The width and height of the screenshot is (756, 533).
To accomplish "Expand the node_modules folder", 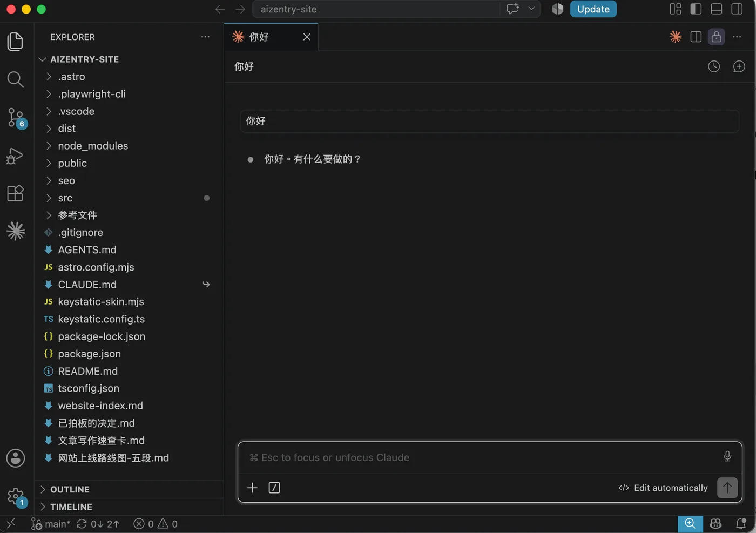I will click(130, 146).
